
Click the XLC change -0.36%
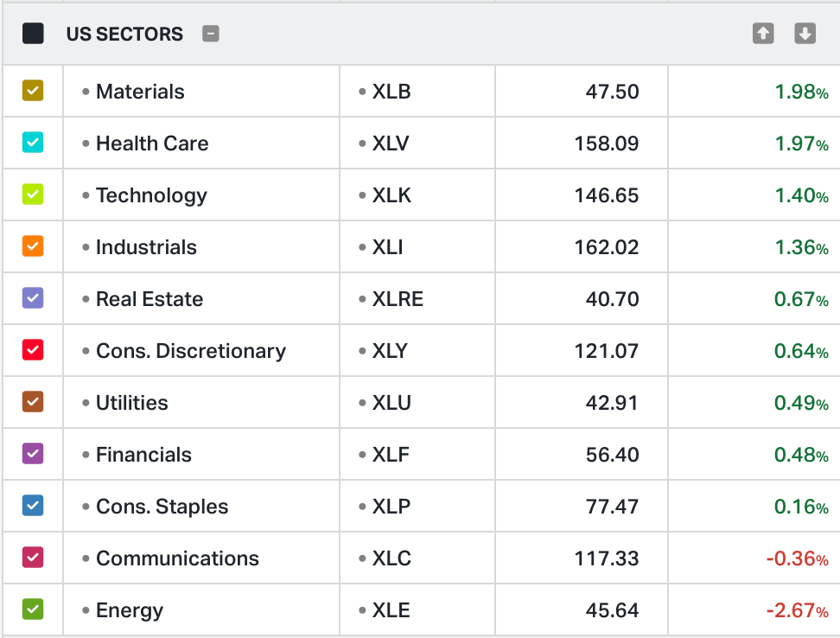tap(797, 558)
